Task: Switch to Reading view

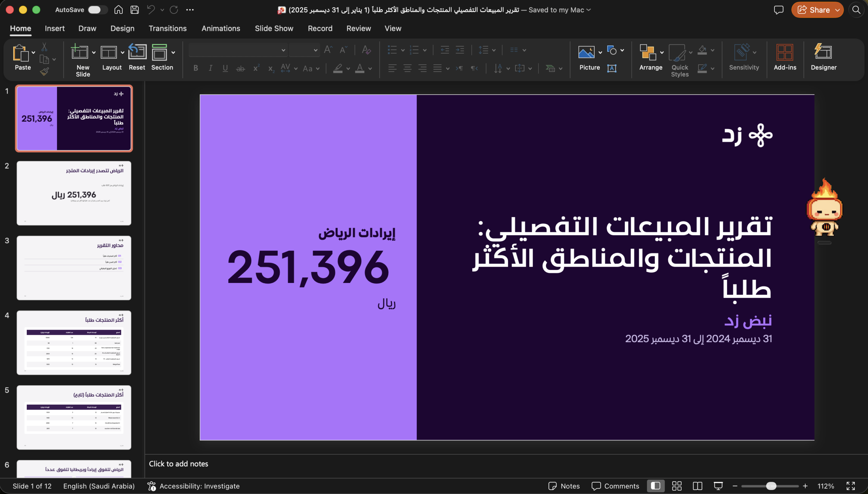Action: [697, 486]
